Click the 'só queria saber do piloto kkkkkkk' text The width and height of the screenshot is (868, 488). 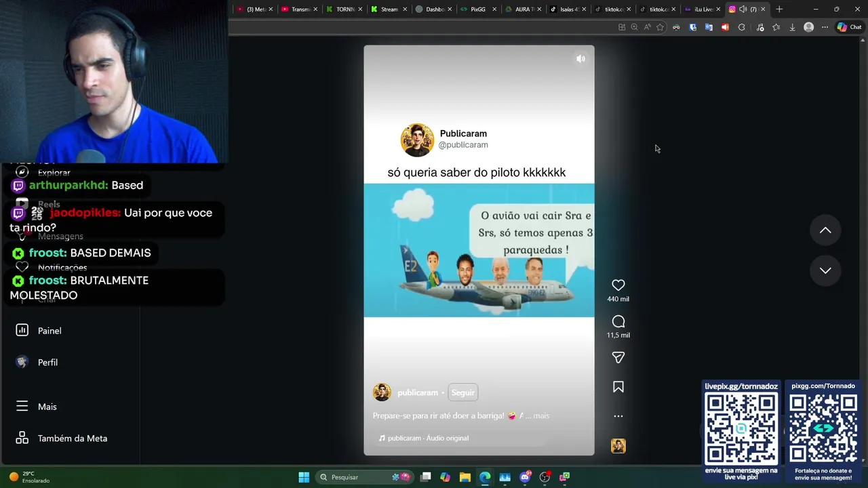coord(476,173)
